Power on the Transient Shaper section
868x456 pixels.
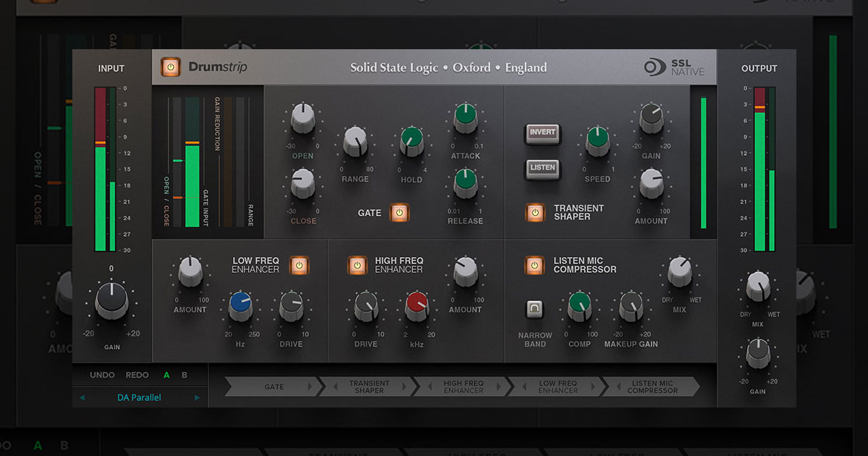pyautogui.click(x=536, y=212)
